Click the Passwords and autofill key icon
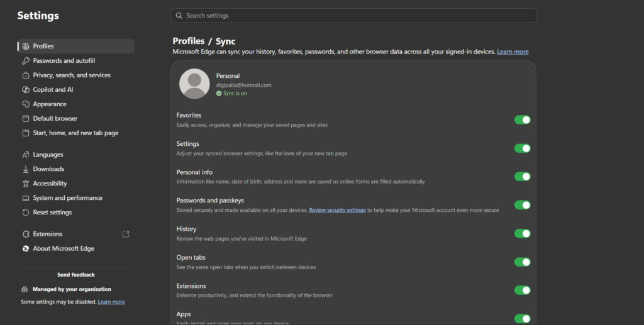644x325 pixels. [x=25, y=61]
